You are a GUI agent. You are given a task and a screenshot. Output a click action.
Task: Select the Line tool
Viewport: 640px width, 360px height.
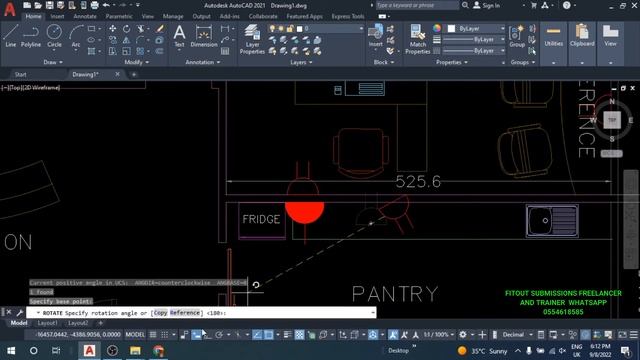tap(11, 36)
